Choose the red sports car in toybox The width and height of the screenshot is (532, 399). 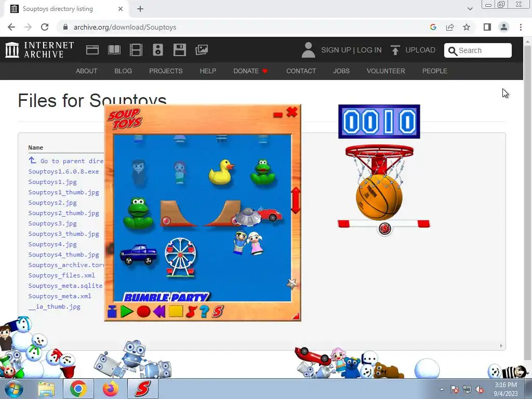point(270,214)
